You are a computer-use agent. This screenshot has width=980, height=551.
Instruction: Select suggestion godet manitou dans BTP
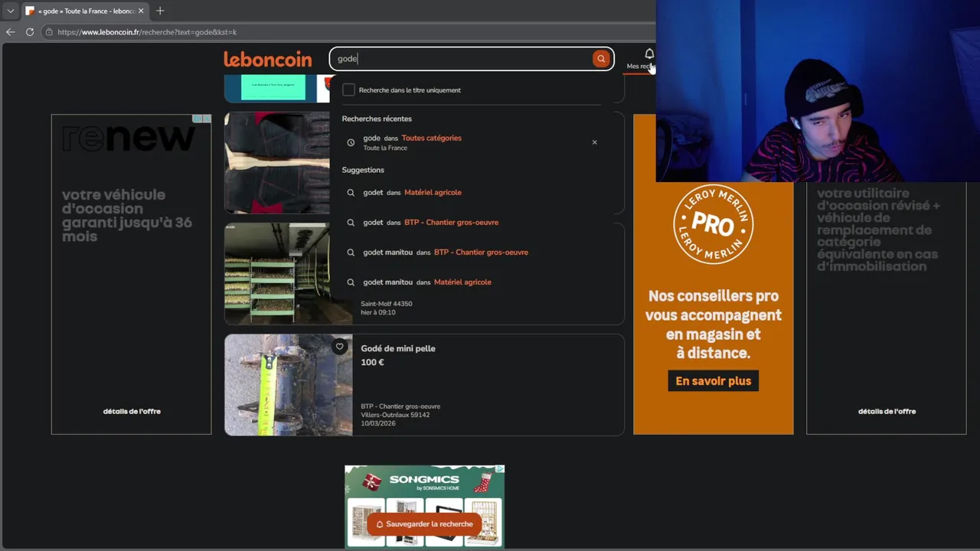point(470,253)
